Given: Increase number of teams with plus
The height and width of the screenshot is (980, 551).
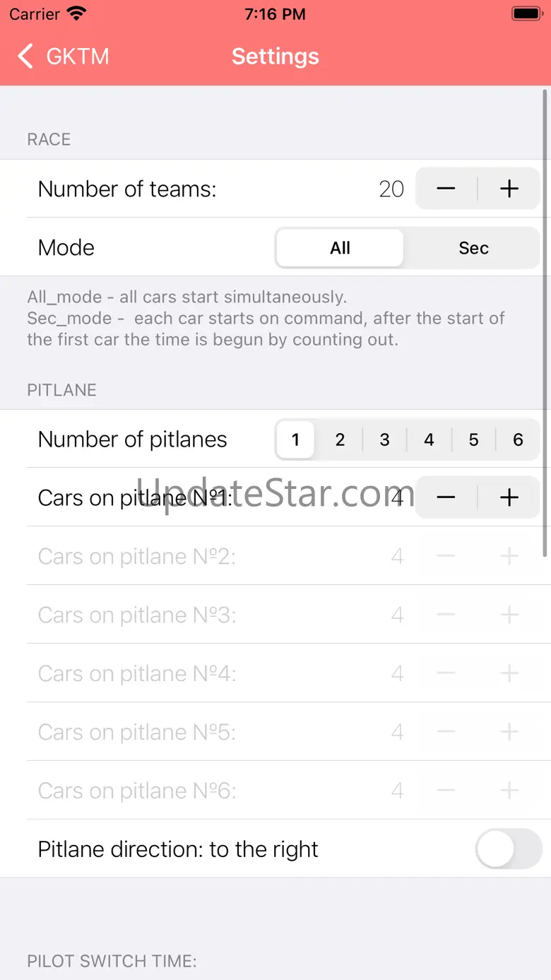Looking at the screenshot, I should coord(509,189).
